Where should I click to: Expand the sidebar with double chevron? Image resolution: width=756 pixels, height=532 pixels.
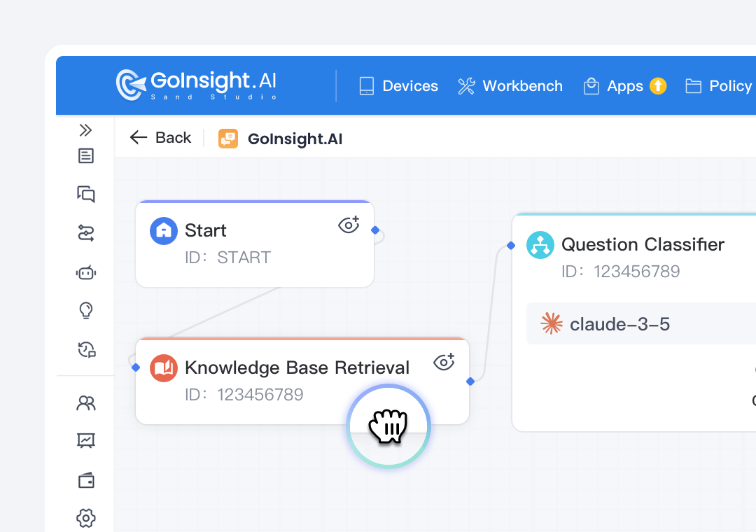tap(86, 130)
